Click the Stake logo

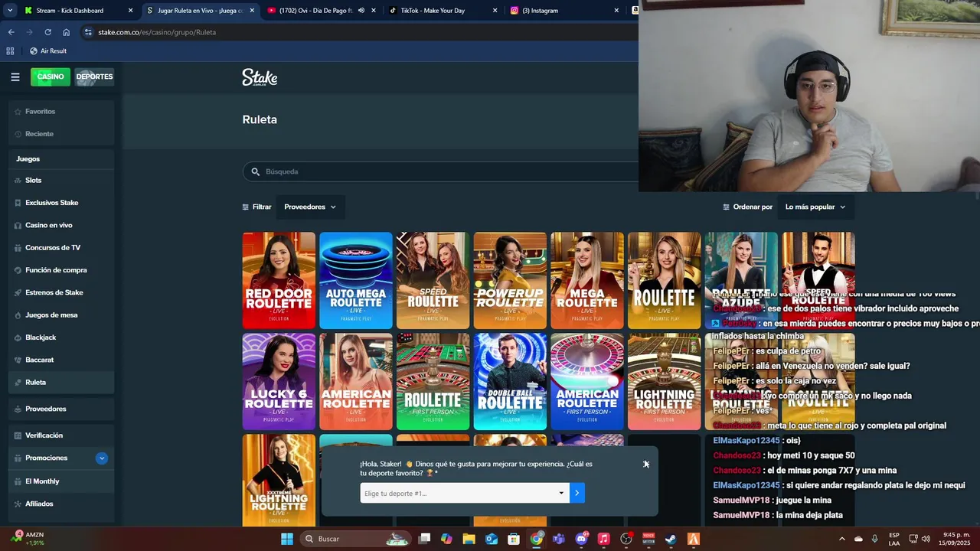[x=260, y=77]
